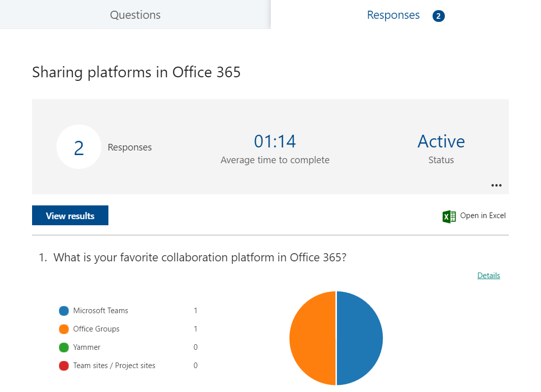The height and width of the screenshot is (392, 541).
Task: Click the orange half of the pie chart
Action: [x=312, y=338]
